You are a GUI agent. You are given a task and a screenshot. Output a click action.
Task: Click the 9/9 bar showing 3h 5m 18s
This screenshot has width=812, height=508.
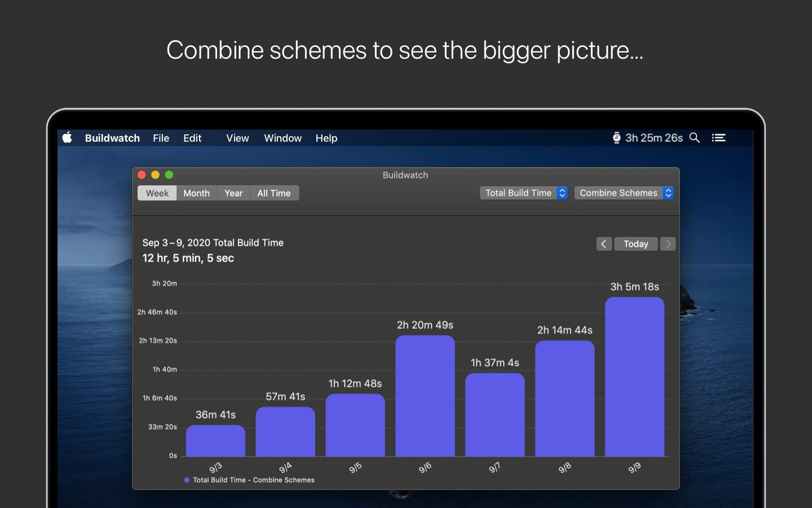[634, 376]
